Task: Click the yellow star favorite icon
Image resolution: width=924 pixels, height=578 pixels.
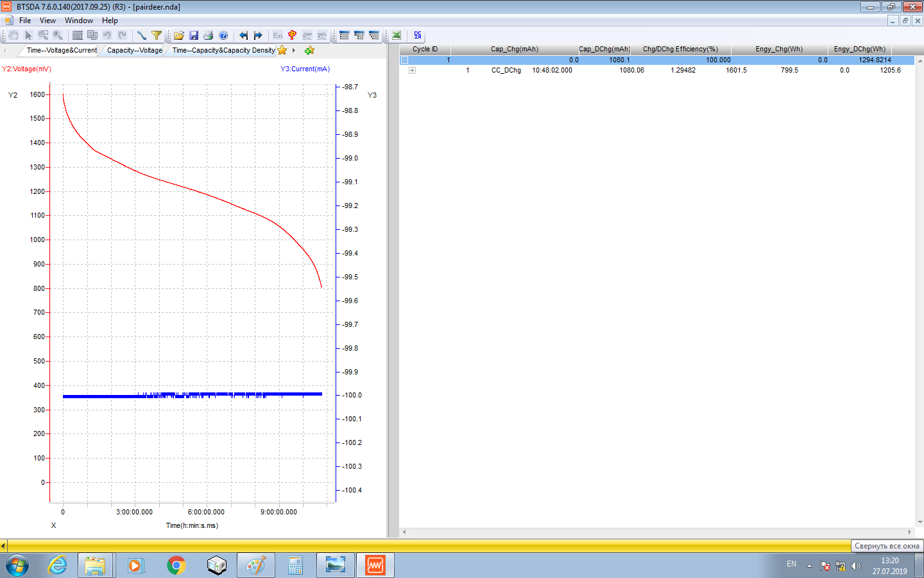Action: [282, 50]
